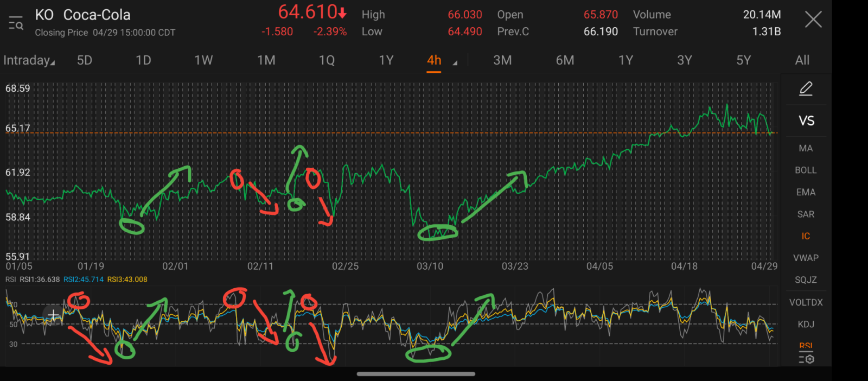
Task: Tap the Open value 65.870
Action: [x=601, y=15]
